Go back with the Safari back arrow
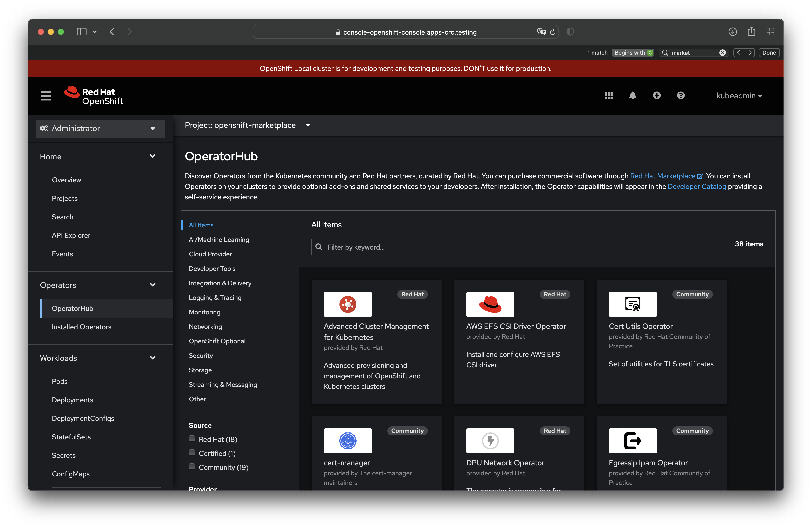812x528 pixels. coord(112,32)
